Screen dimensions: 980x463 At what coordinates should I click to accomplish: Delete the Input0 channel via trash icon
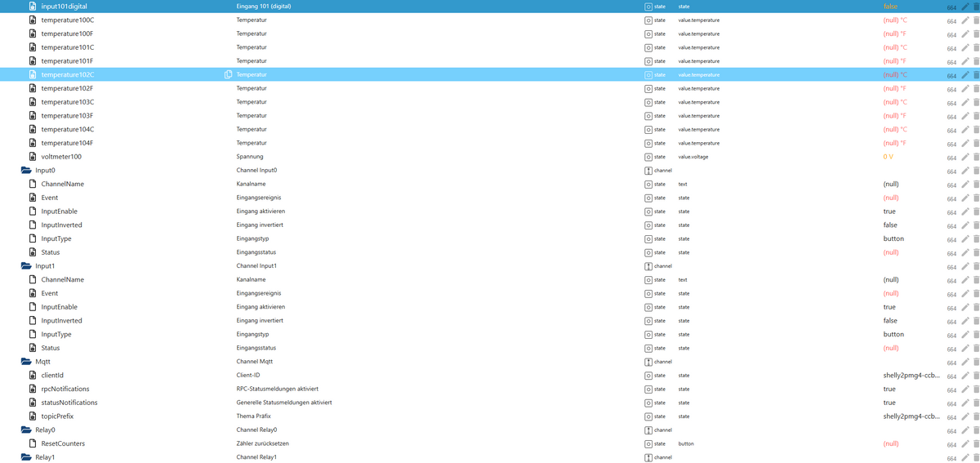(x=976, y=171)
